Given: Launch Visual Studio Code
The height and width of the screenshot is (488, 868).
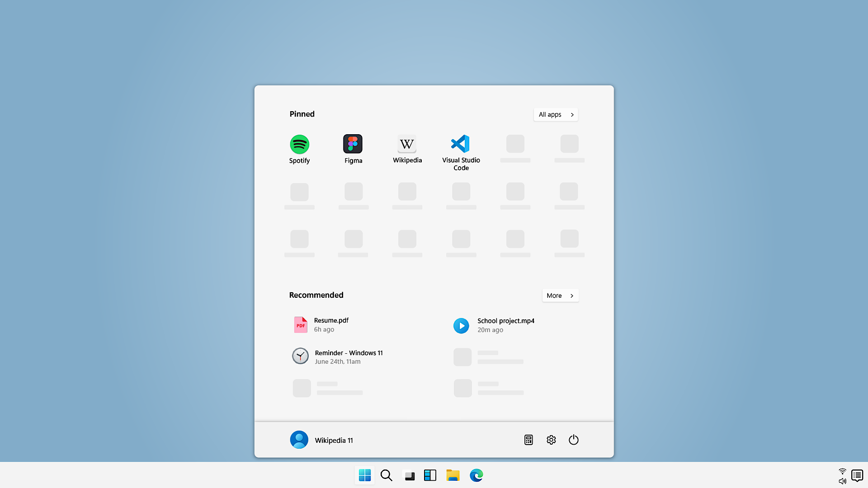Looking at the screenshot, I should click(461, 151).
